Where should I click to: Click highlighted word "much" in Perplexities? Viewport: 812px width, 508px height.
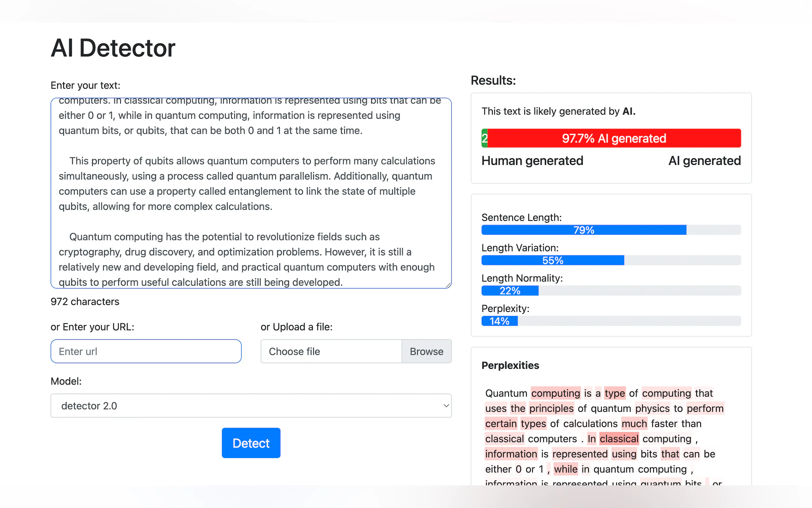click(x=634, y=423)
